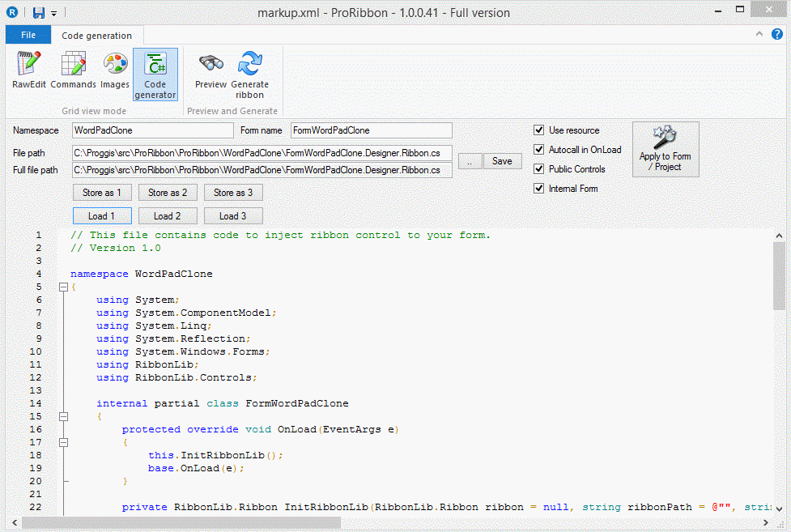The image size is (791, 532).
Task: Click the "using System.Linq;" line
Action: click(x=154, y=326)
